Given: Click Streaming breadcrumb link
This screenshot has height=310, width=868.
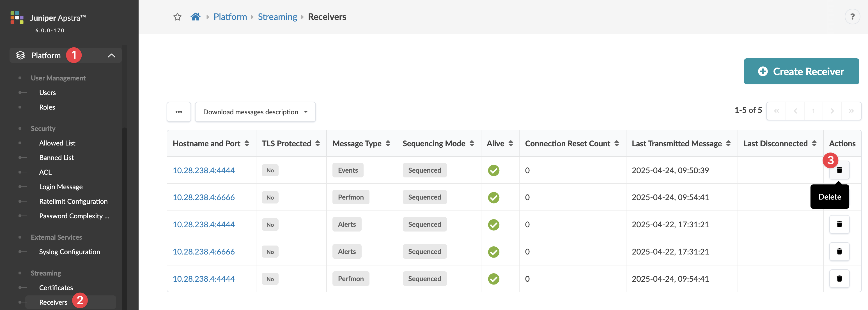Looking at the screenshot, I should tap(277, 17).
